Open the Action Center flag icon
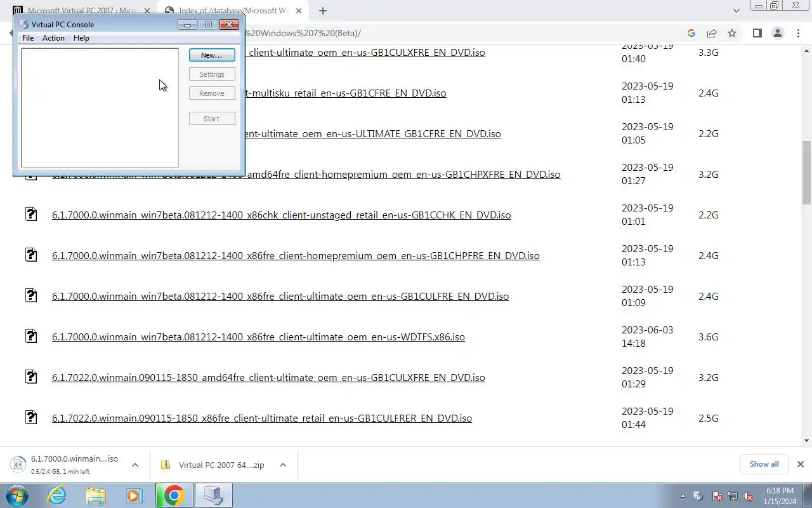This screenshot has width=812, height=508. pos(717,496)
